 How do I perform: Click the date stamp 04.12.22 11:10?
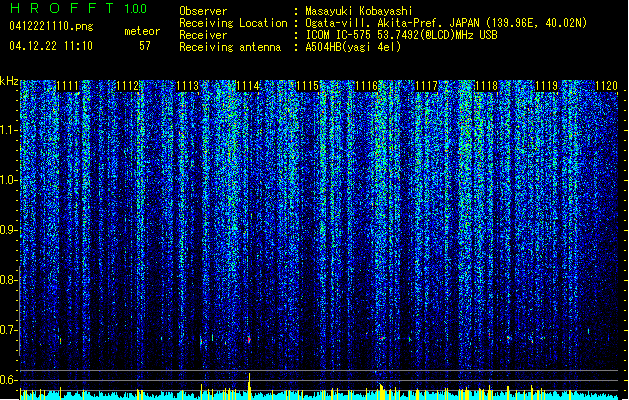coord(51,46)
